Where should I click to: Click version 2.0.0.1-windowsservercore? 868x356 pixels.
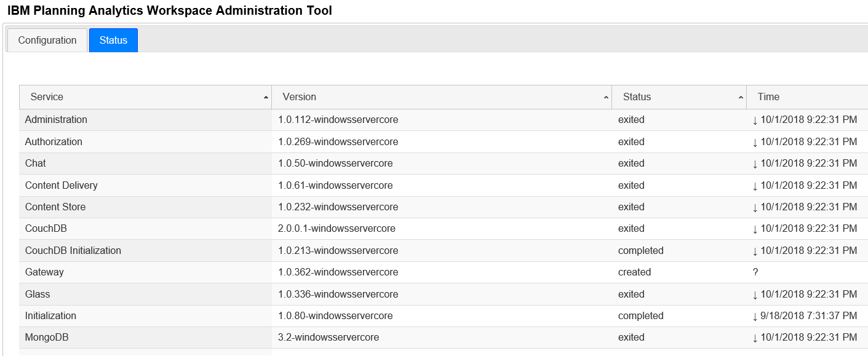click(x=336, y=229)
